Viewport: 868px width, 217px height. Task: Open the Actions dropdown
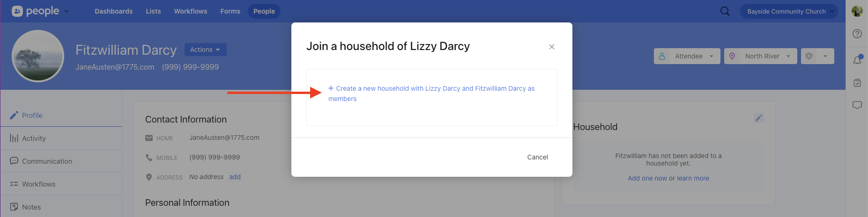[x=205, y=50]
